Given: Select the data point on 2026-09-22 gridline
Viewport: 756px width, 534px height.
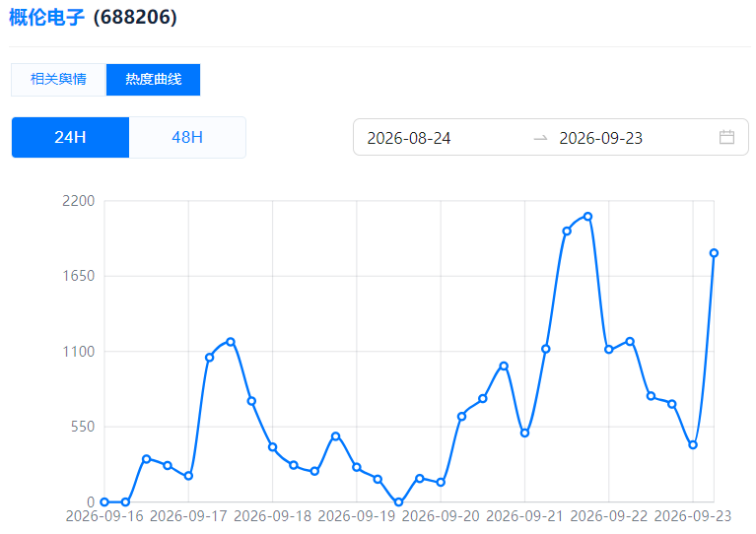Looking at the screenshot, I should (x=609, y=350).
